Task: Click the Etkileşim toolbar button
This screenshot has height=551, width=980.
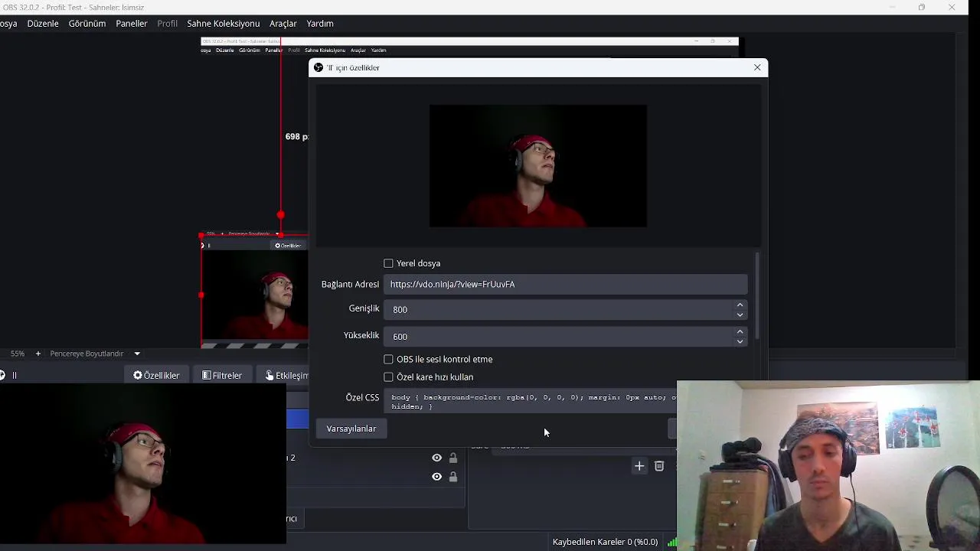Action: click(286, 375)
